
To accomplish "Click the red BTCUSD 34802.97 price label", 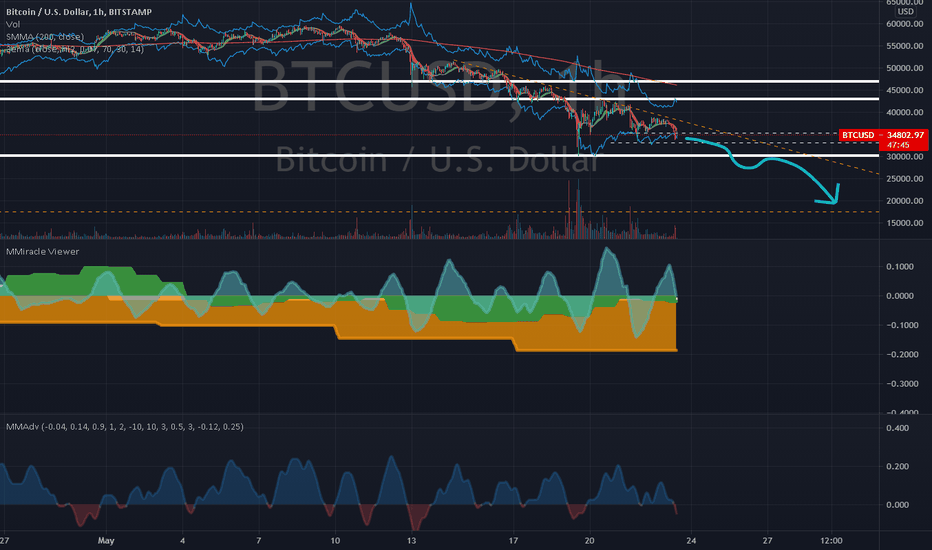I will (x=883, y=135).
